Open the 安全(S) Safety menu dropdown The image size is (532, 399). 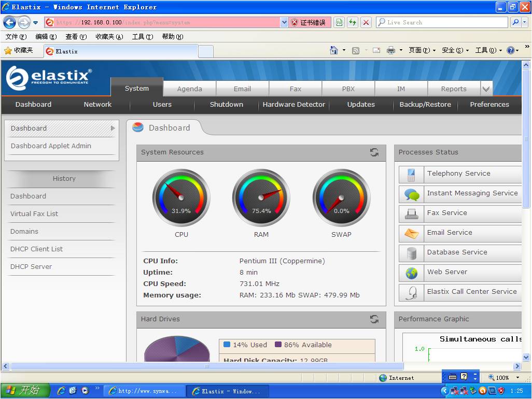(x=455, y=50)
